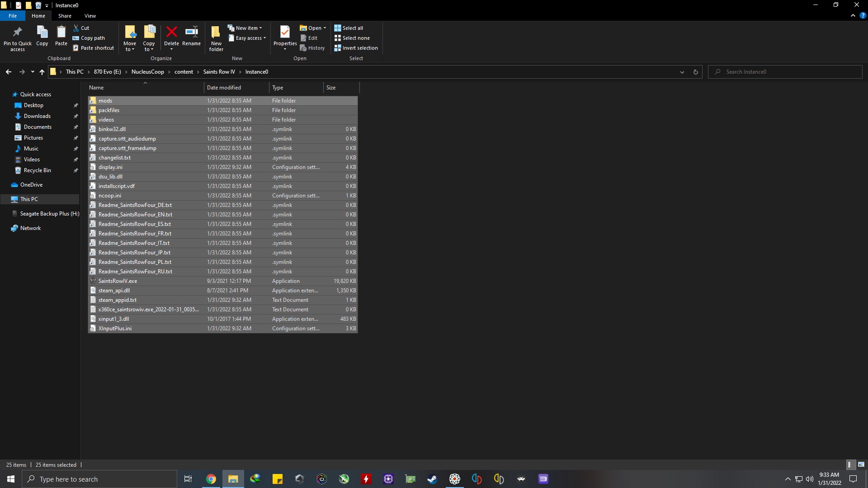Click Saints Row IV breadcrumb
The width and height of the screenshot is (868, 488).
pyautogui.click(x=219, y=72)
